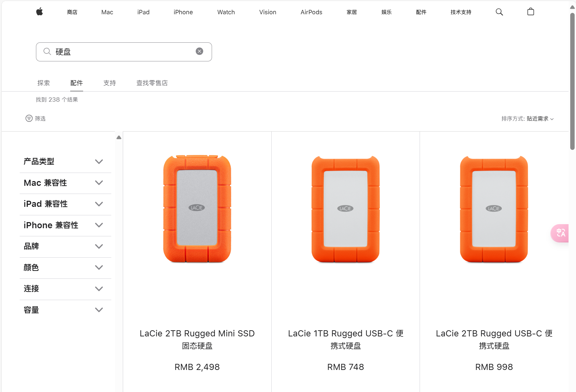Open LaCie 2TB Rugged USB-C 便携式硬盘 link
Viewport: 576px width, 392px height.
494,339
